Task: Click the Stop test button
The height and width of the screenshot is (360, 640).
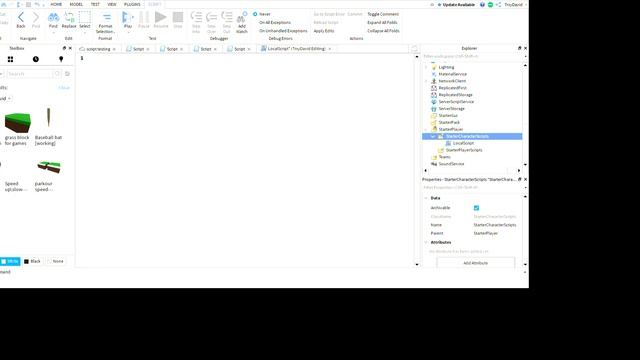Action: pos(178,17)
